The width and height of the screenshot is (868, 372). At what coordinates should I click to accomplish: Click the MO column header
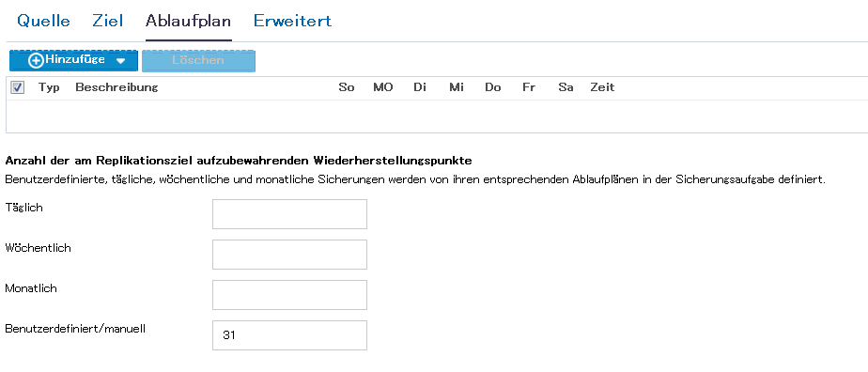click(x=383, y=87)
